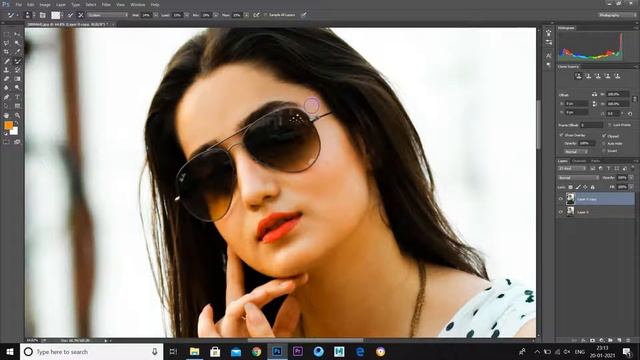
Task: Click Clean the brush icon in options bar
Action: [x=81, y=15]
